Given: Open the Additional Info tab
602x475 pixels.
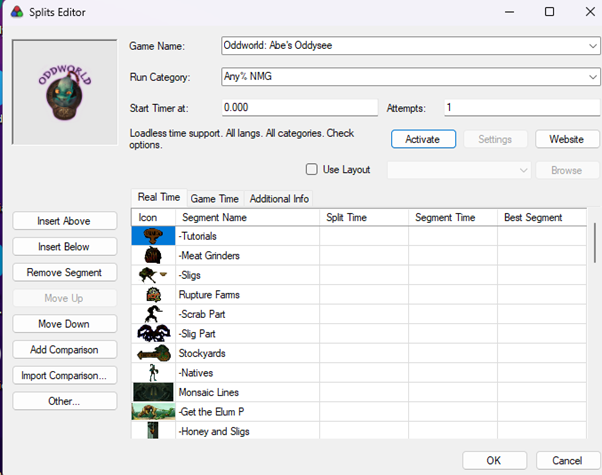Looking at the screenshot, I should [x=279, y=199].
